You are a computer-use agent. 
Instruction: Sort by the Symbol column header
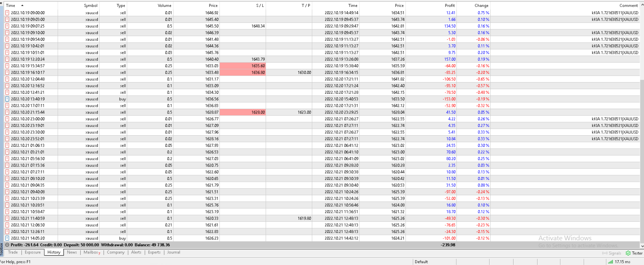90,5
